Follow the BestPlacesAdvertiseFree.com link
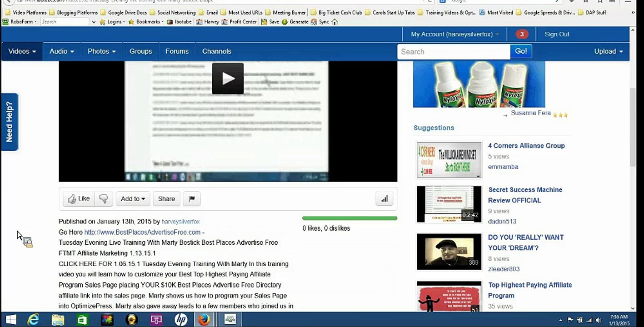644x327 pixels. 142,232
